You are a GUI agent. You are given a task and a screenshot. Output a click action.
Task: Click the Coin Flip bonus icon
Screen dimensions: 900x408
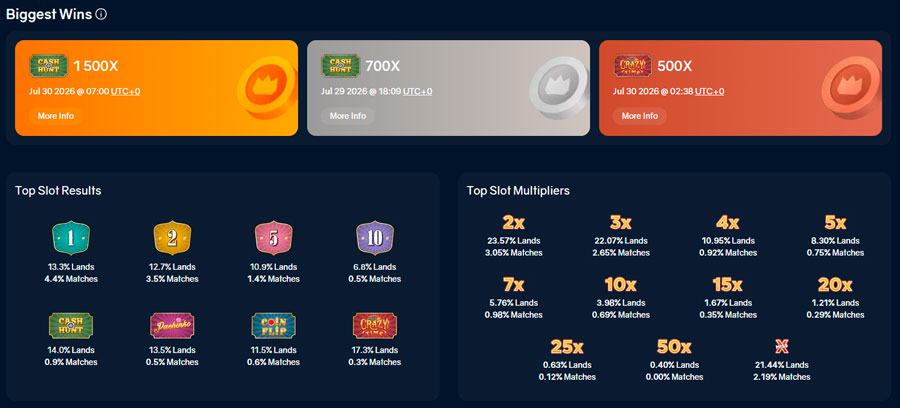tap(273, 325)
